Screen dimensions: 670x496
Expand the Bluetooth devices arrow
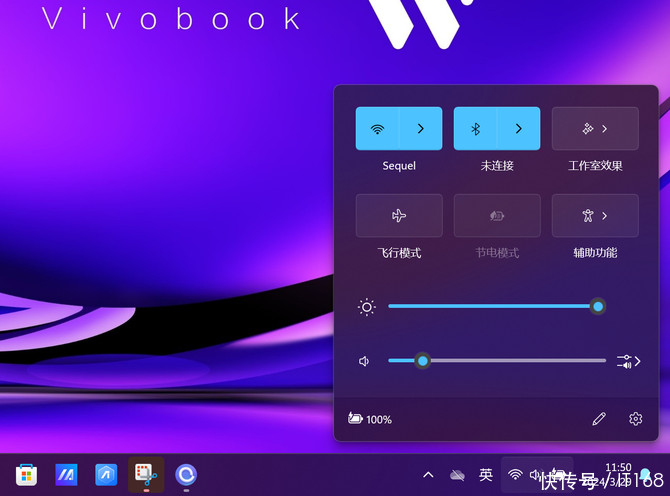point(519,129)
